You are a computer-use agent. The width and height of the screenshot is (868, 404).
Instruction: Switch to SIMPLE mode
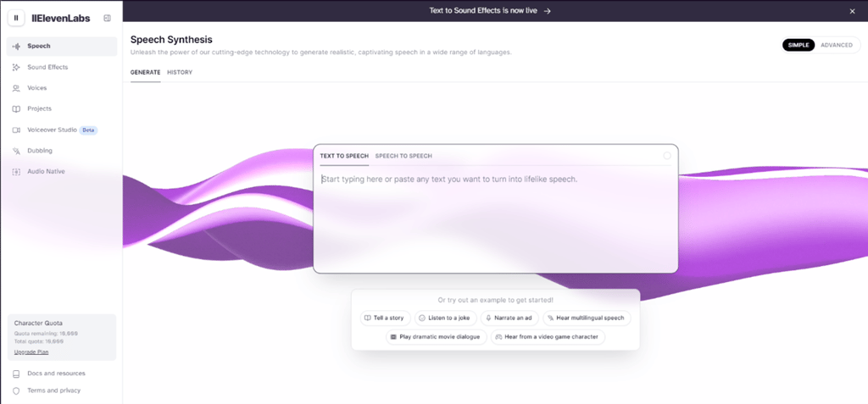798,46
